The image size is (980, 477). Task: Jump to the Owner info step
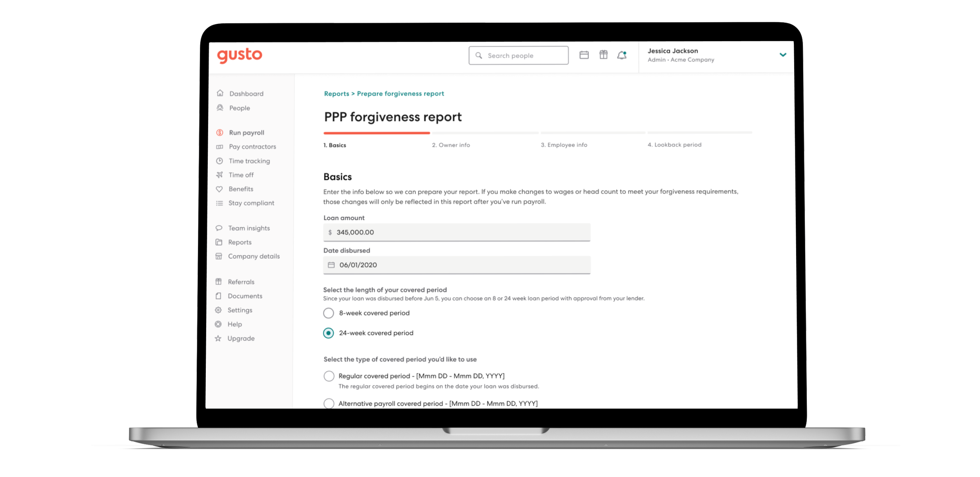(x=451, y=145)
